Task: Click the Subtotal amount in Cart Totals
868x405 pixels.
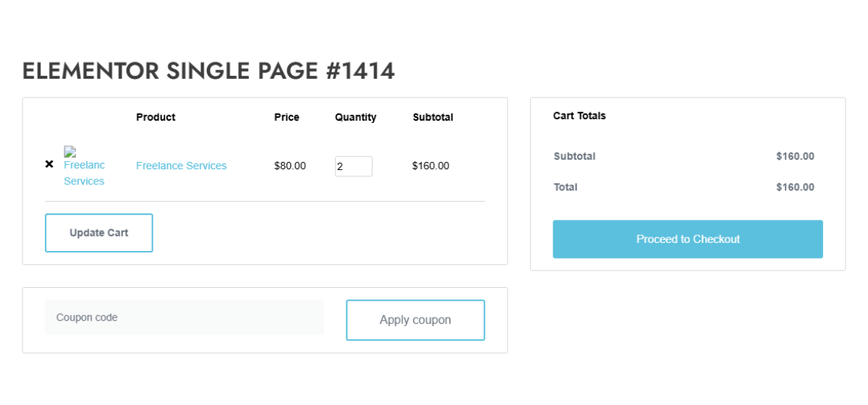Action: (x=795, y=156)
